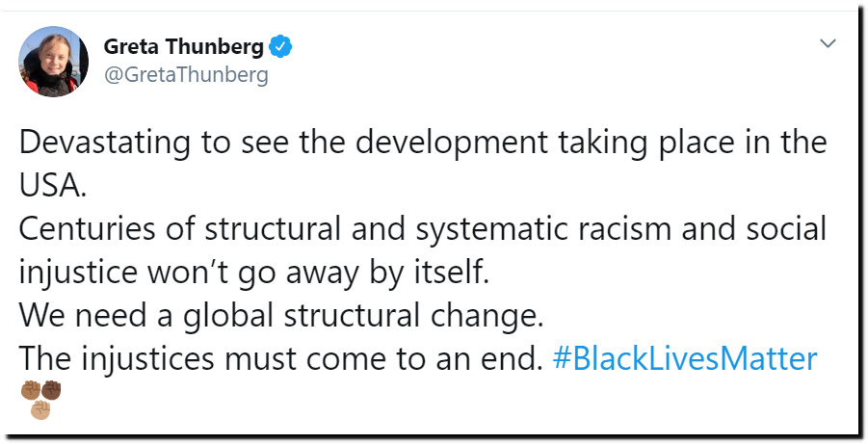Click the sentence "injustice won't go away by itself."
The width and height of the screenshot is (868, 444).
(254, 273)
